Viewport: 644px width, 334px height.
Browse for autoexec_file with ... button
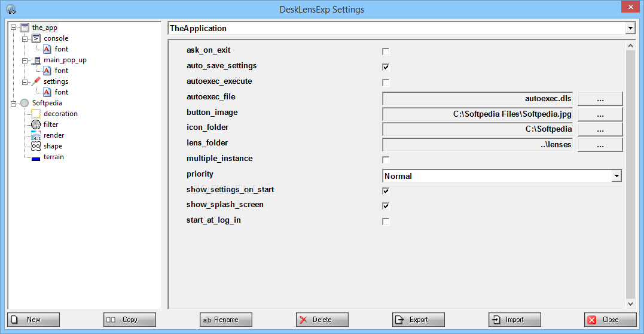[600, 99]
